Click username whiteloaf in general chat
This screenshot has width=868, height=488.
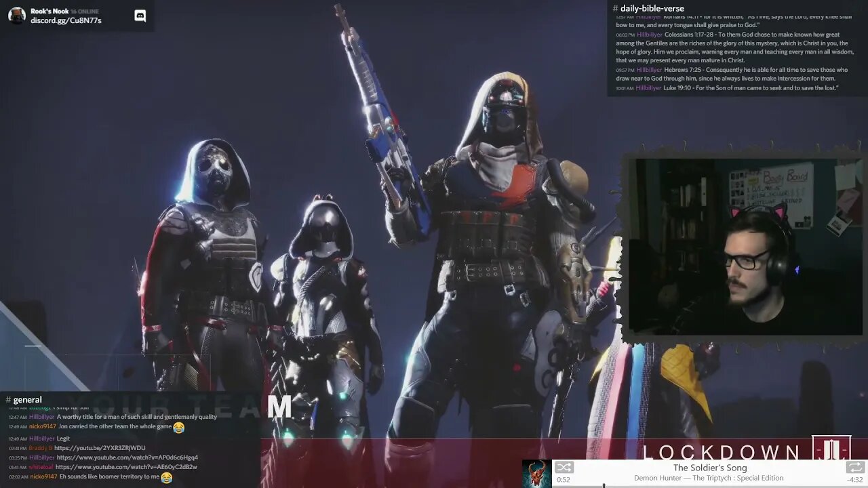click(41, 467)
